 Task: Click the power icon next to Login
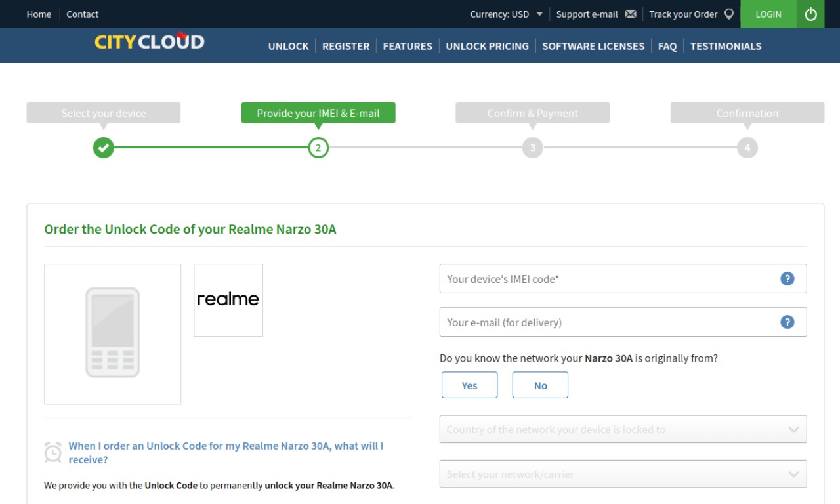810,14
